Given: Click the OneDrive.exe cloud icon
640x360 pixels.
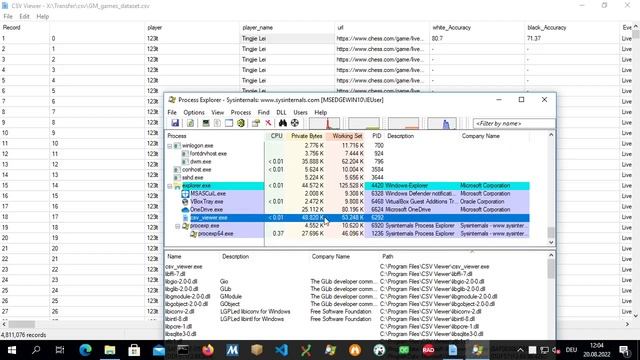Looking at the screenshot, I should [x=185, y=209].
